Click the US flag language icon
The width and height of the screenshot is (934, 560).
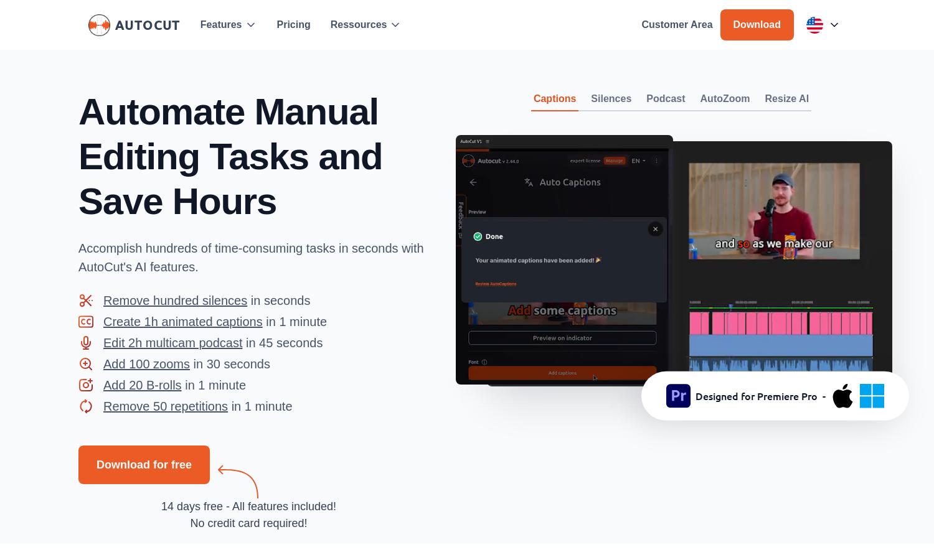pyautogui.click(x=814, y=25)
